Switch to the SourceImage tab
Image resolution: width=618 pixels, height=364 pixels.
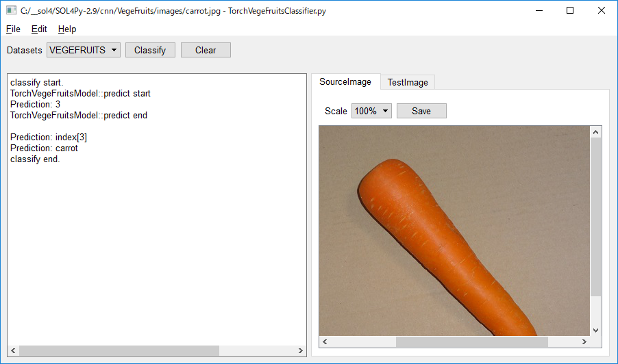(345, 82)
